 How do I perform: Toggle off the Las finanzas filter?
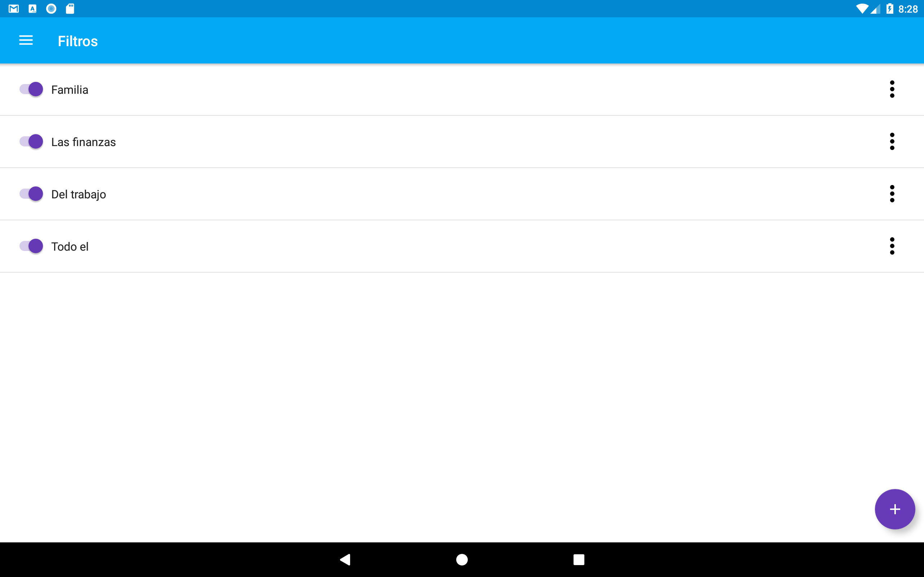coord(31,142)
